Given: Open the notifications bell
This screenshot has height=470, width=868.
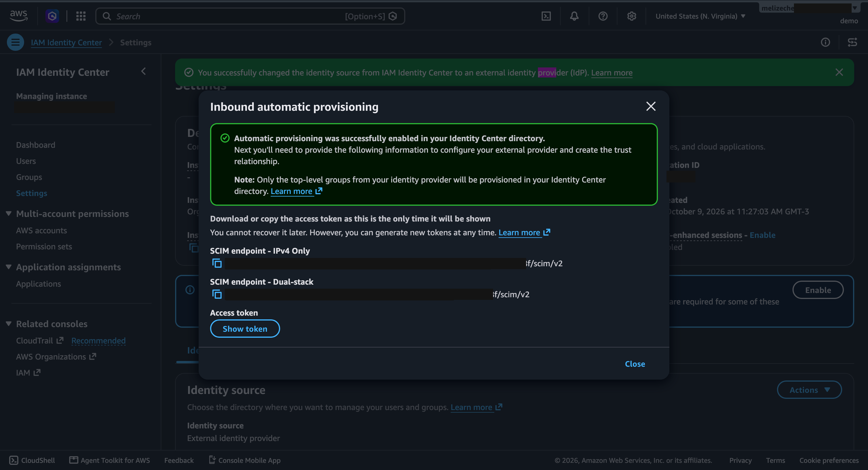Looking at the screenshot, I should click(x=574, y=16).
